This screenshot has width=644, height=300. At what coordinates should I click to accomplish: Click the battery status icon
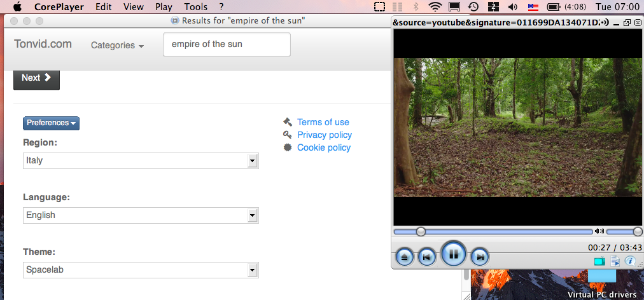coord(554,6)
